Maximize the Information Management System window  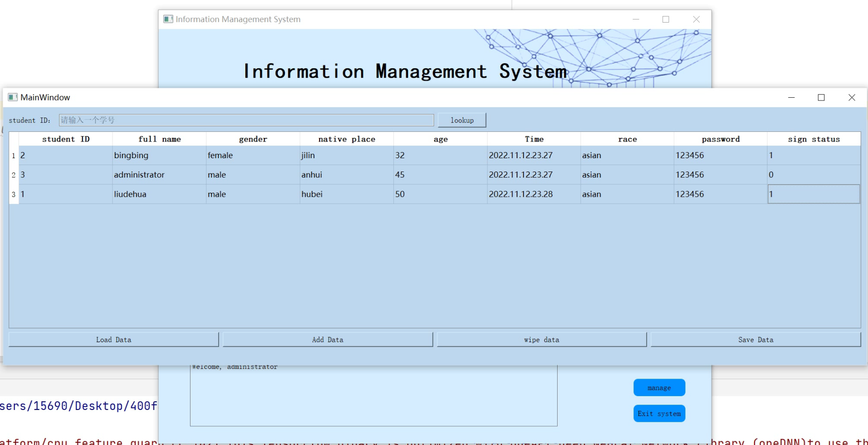point(666,19)
